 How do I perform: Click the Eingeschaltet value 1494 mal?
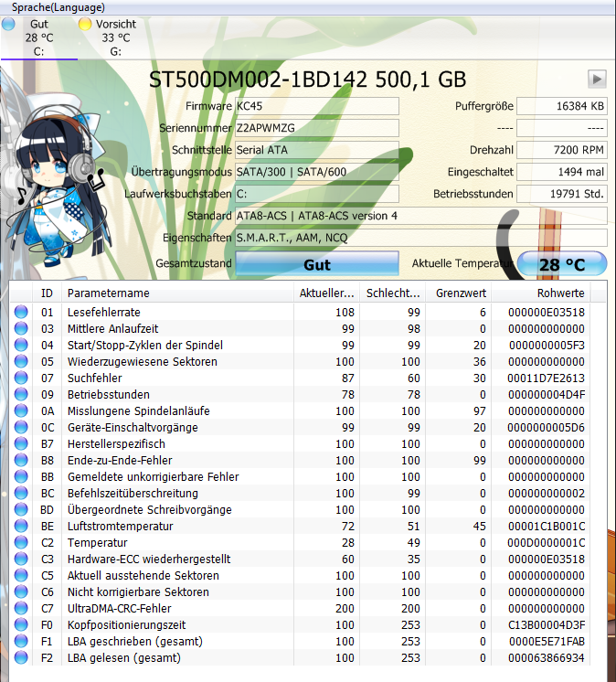pos(562,172)
